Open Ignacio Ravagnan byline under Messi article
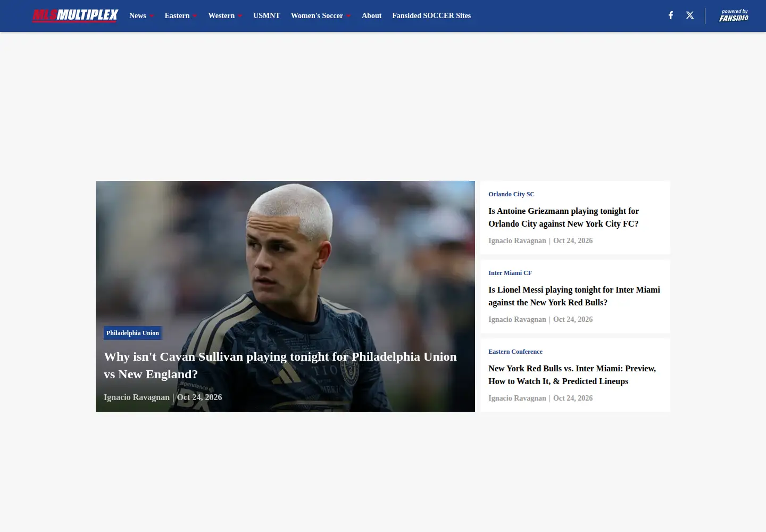This screenshot has width=766, height=532. (517, 319)
